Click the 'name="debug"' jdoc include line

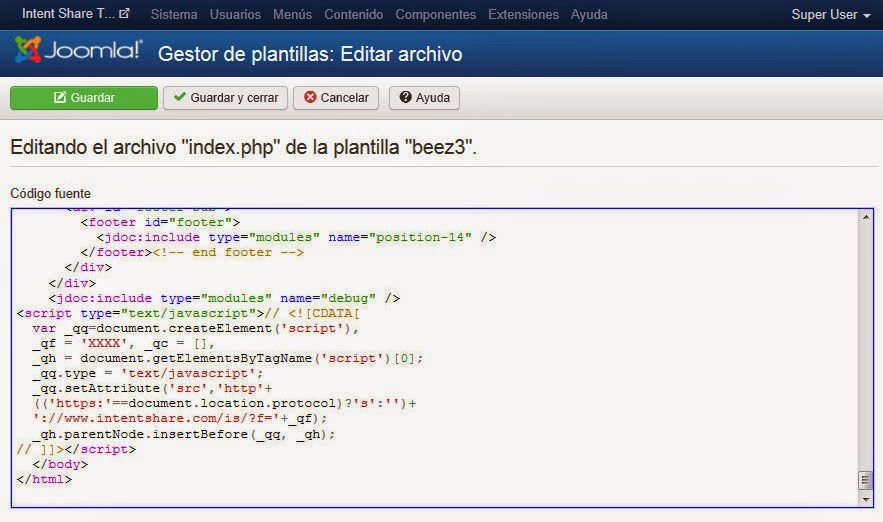point(224,297)
